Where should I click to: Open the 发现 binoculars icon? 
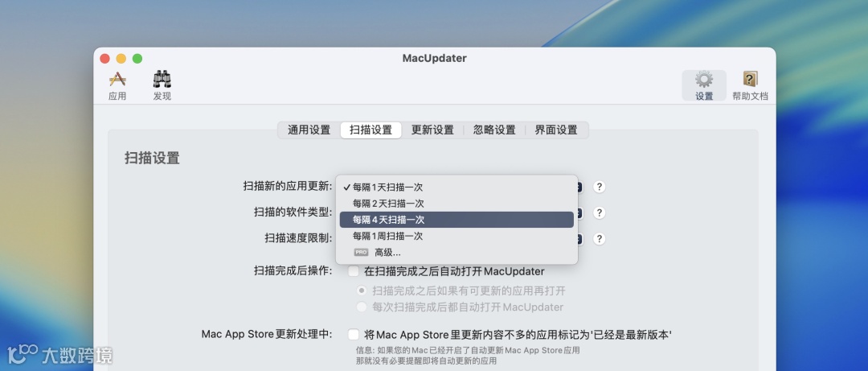coord(162,85)
